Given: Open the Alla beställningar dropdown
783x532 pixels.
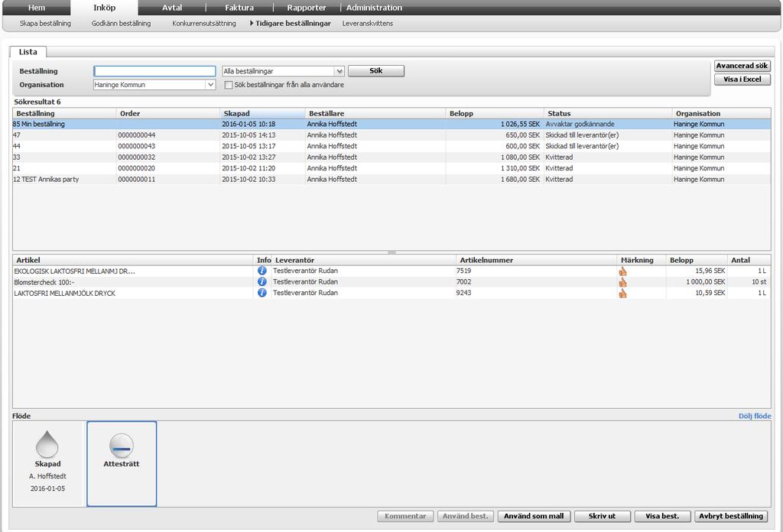Looking at the screenshot, I should coord(283,71).
